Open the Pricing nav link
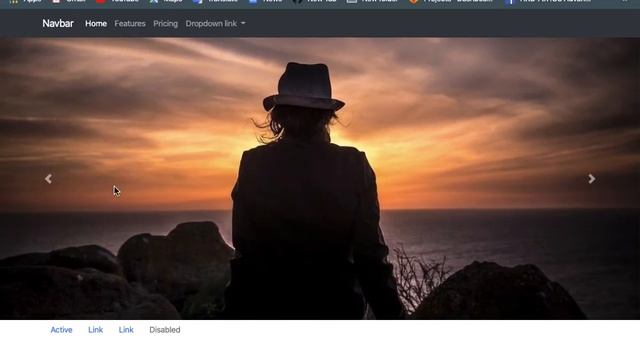The height and width of the screenshot is (360, 640). click(x=165, y=24)
